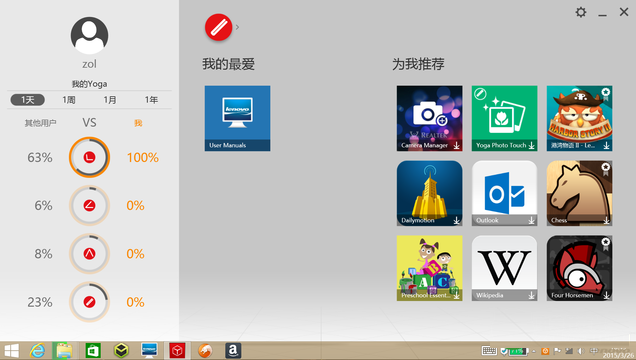Select the 1年 time range tab
Viewport: 636px width, 360px height.
click(x=151, y=100)
